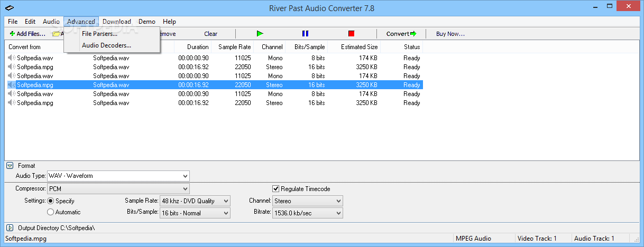Open the Bits/Sample dropdown
The width and height of the screenshot is (644, 247).
coord(195,213)
